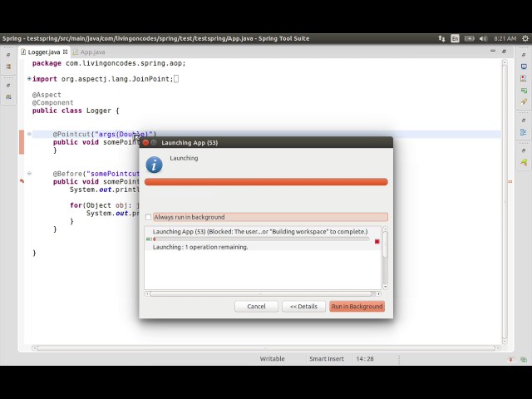This screenshot has width=532, height=399.
Task: Switch to the App.java editor tab
Action: (92, 52)
